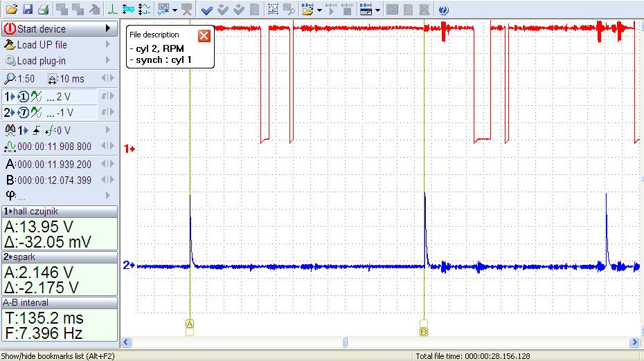
Task: Open the A:B+C window dropdown arrow
Action: coord(377,10)
